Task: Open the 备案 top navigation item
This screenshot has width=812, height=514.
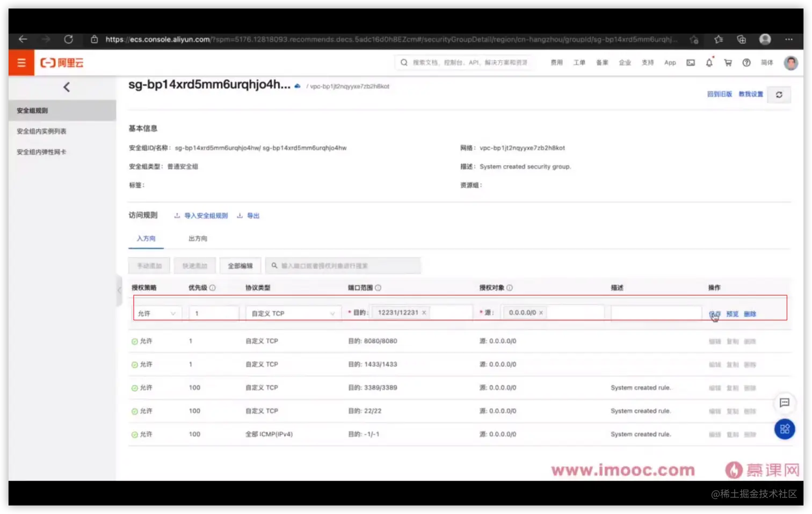Action: click(x=602, y=63)
